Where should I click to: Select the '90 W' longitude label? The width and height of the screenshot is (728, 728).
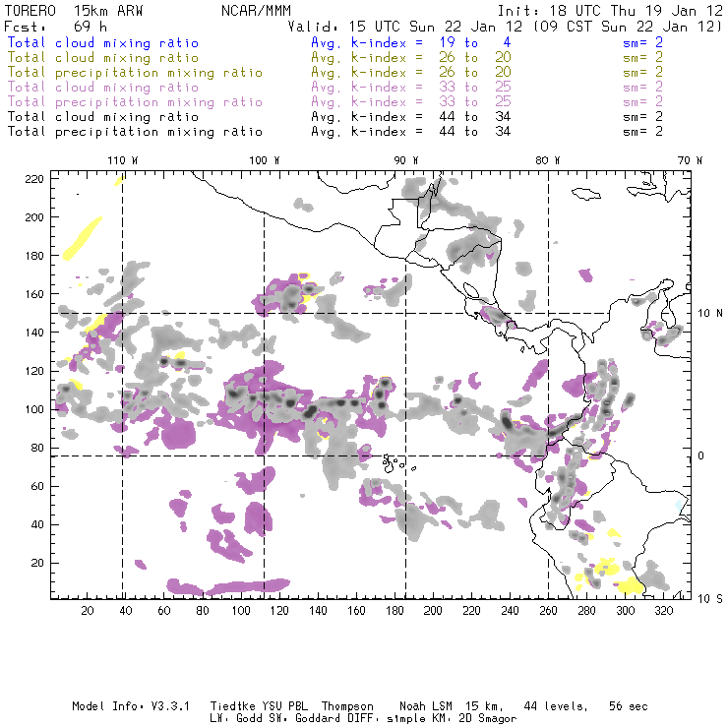406,160
